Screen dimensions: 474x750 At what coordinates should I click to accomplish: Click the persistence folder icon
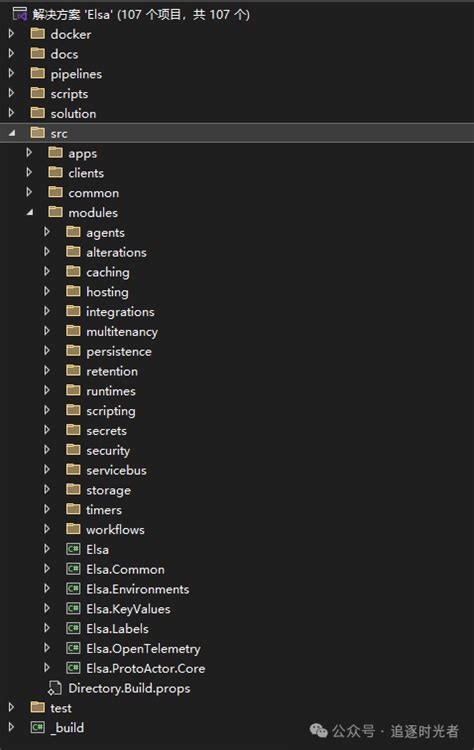73,351
